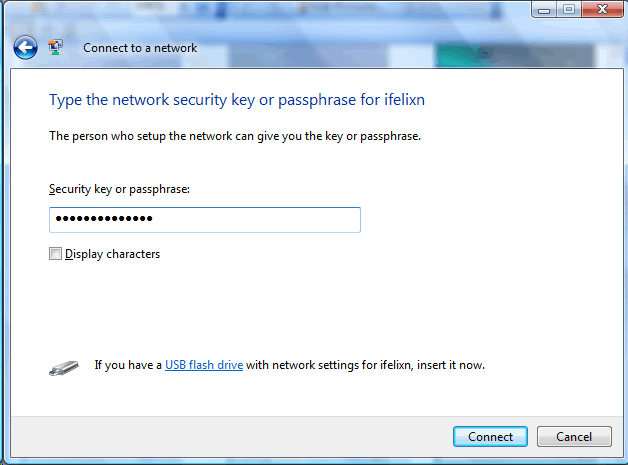Image resolution: width=628 pixels, height=465 pixels.
Task: Click the network wizard icon in title bar
Action: click(56, 47)
